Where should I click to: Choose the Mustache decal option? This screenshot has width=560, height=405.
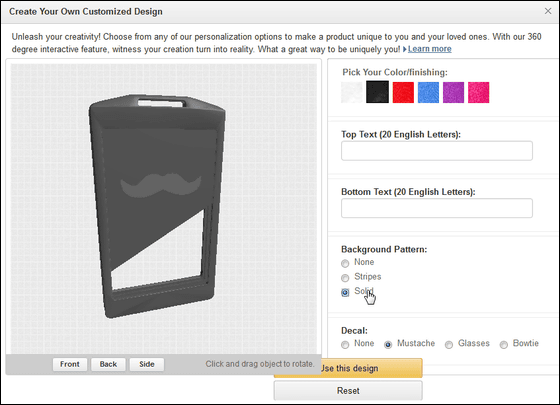click(x=388, y=345)
